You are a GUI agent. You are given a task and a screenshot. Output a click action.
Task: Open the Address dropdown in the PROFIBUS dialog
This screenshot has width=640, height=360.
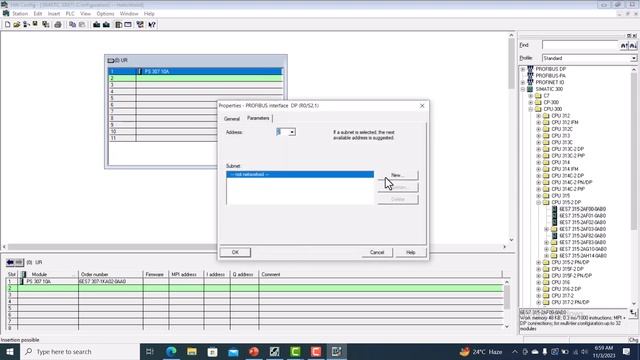(292, 132)
